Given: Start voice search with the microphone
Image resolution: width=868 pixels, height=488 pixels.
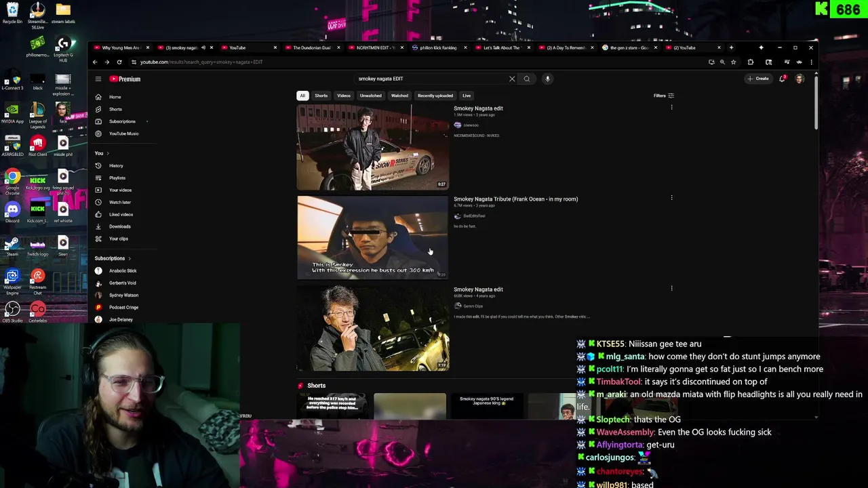Looking at the screenshot, I should pos(547,79).
